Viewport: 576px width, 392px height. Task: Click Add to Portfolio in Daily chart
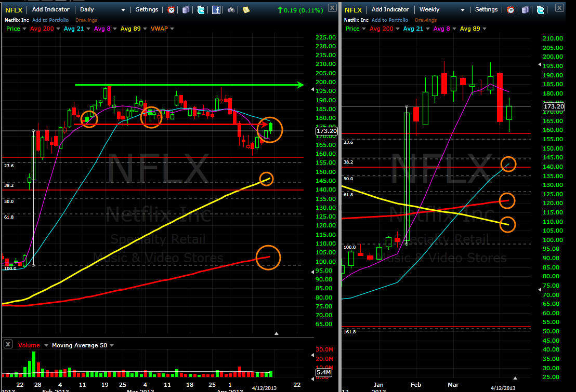point(50,20)
